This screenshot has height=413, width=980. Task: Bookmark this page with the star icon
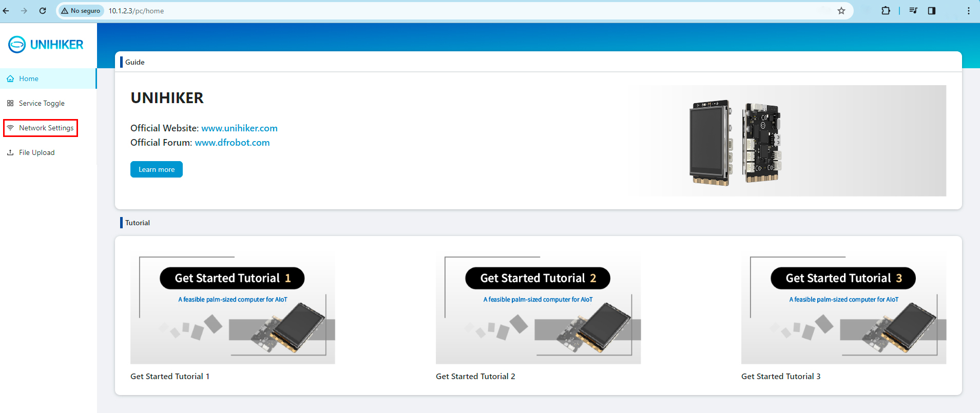coord(841,11)
